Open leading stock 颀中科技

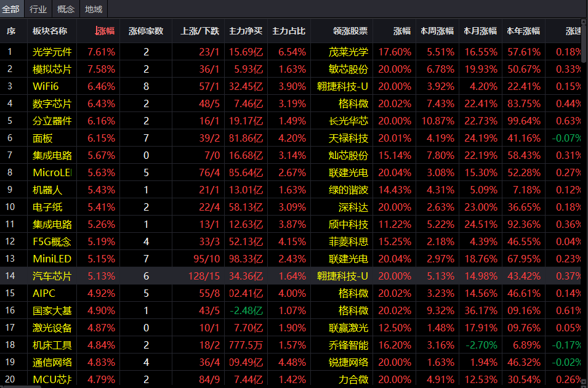(348, 224)
